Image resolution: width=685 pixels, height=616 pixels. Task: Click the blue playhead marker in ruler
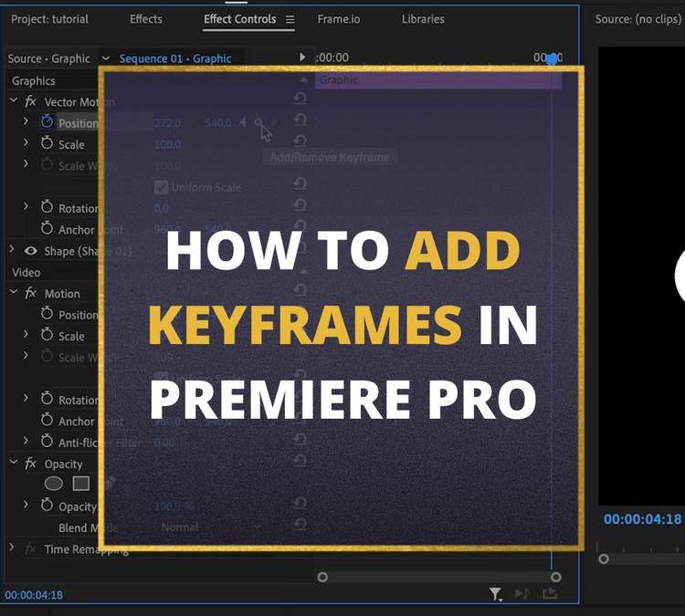553,59
